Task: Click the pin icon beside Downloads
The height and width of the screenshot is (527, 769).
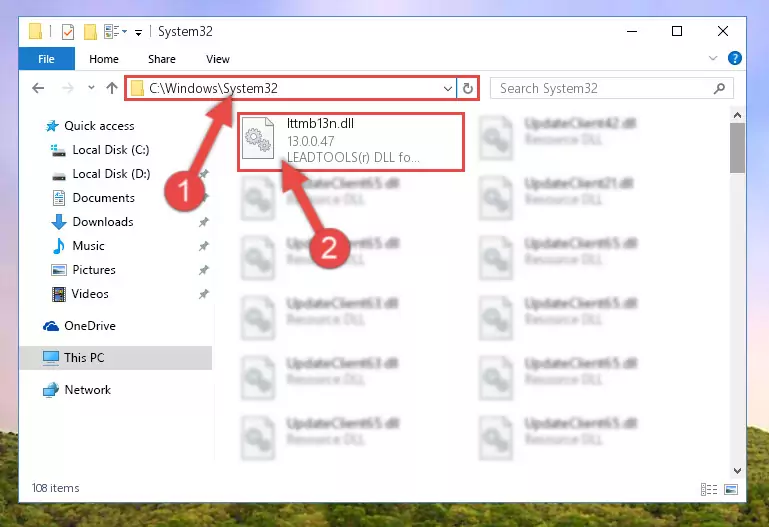Action: (204, 222)
